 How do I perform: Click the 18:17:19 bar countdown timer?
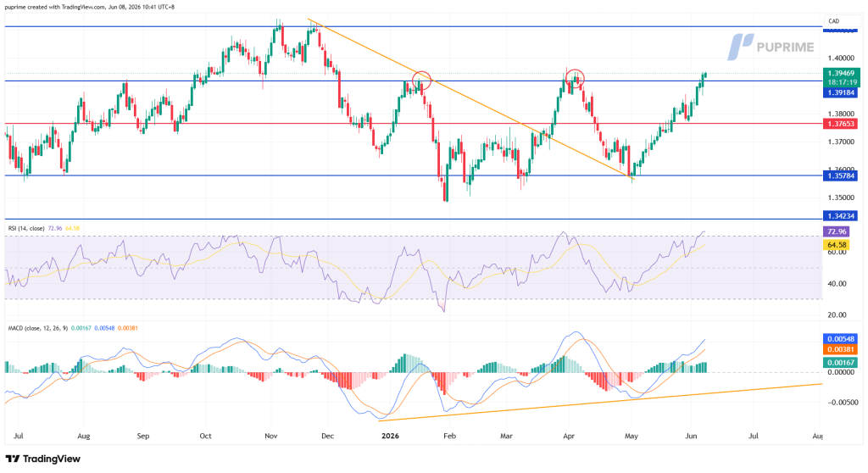pos(842,82)
